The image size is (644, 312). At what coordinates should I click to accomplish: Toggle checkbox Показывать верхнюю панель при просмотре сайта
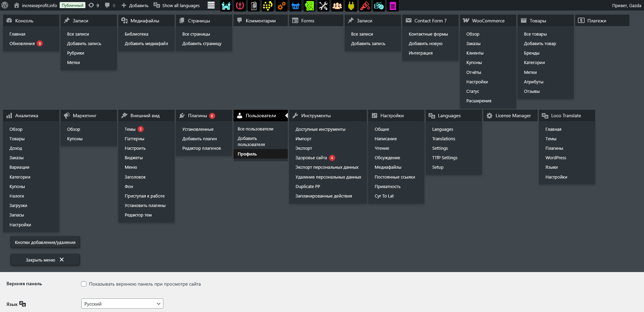click(x=84, y=284)
